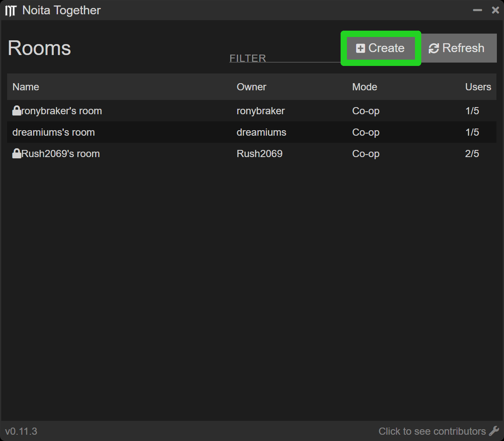This screenshot has height=441, width=504.
Task: Click the plus icon on the Create button
Action: [360, 48]
